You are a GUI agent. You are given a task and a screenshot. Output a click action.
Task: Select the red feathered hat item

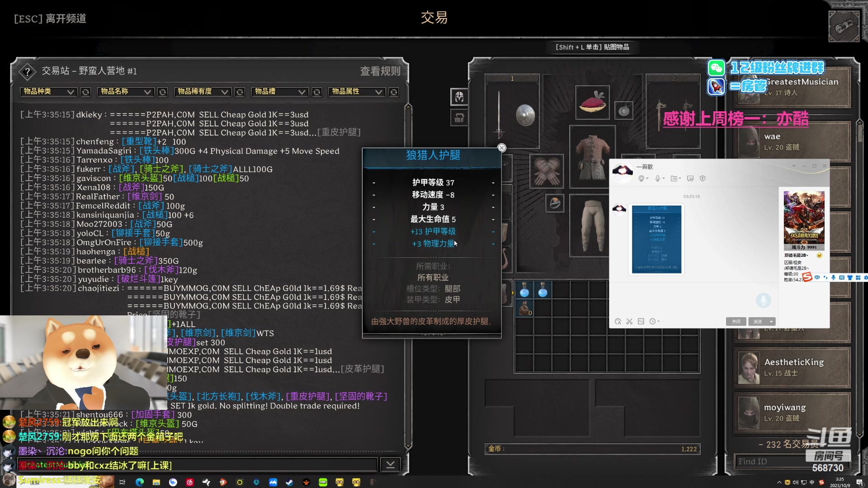tap(593, 102)
